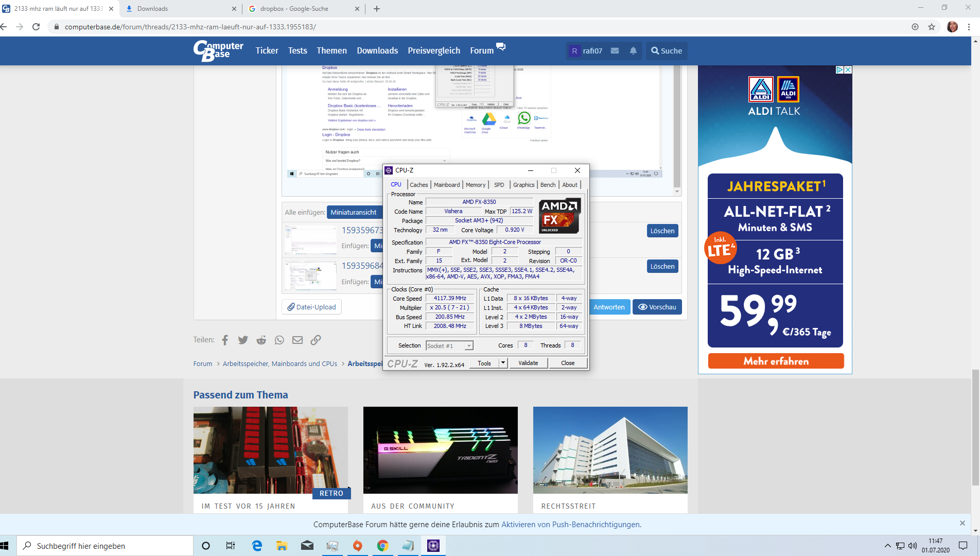980x556 pixels.
Task: Bookmark this page with the star icon
Action: 932,27
